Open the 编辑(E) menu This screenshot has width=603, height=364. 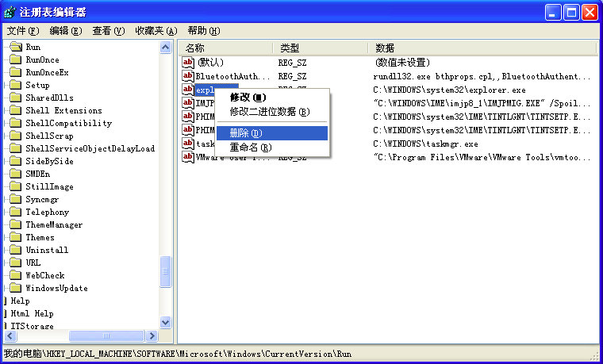(66, 31)
